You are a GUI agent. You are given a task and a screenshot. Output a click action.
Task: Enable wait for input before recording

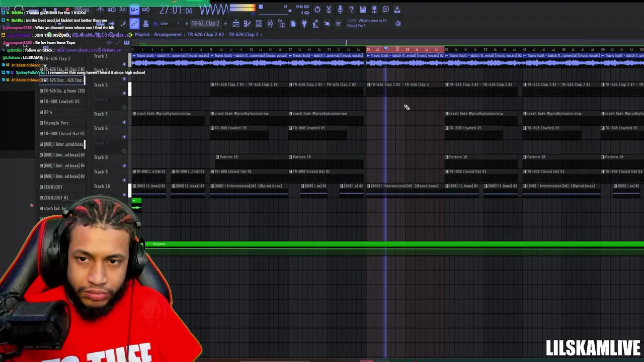(x=111, y=10)
